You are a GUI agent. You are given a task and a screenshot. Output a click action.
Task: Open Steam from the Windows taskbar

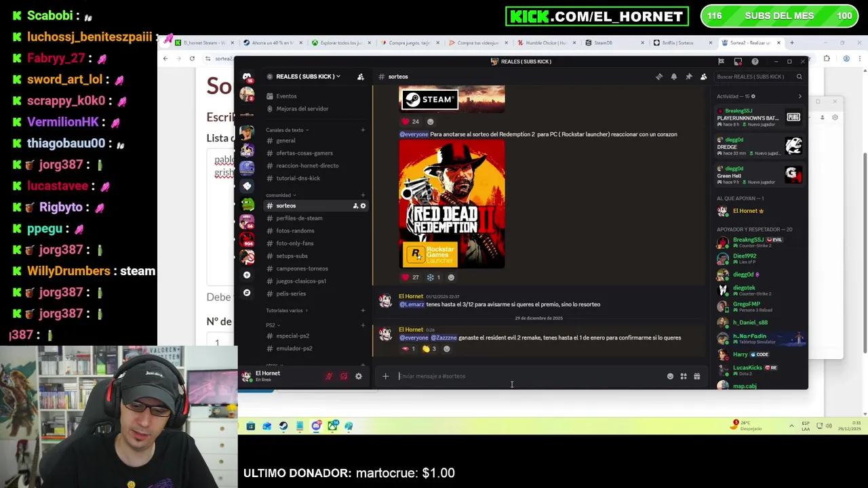(x=283, y=426)
